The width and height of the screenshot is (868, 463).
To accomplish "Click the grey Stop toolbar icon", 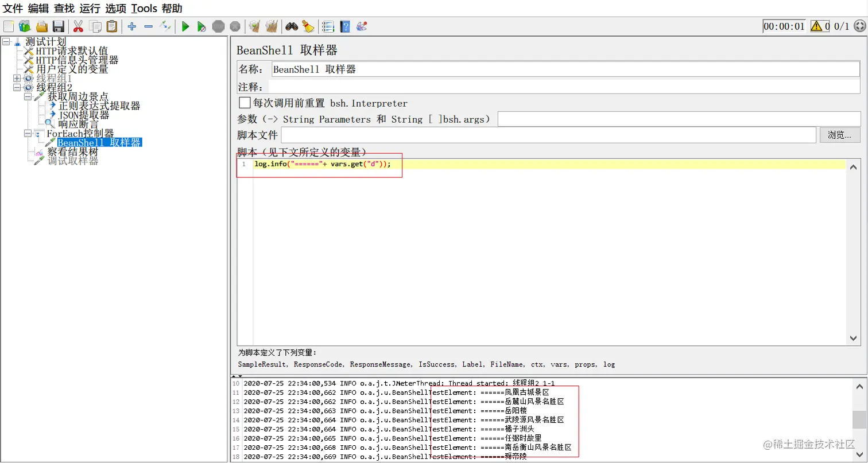I will 218,26.
